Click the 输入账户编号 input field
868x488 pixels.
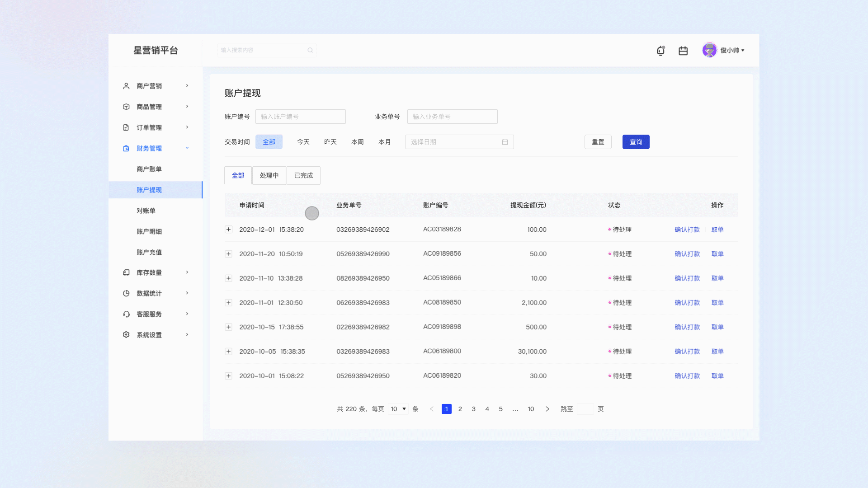(x=300, y=117)
